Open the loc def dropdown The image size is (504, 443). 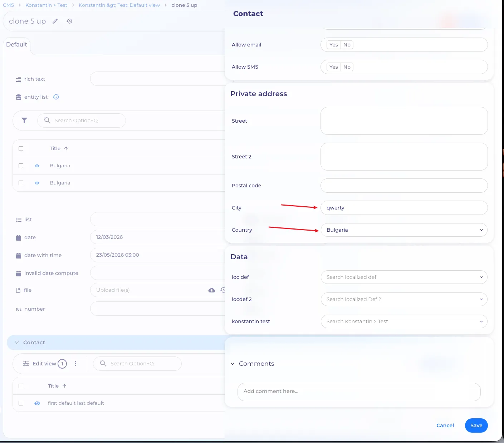404,277
